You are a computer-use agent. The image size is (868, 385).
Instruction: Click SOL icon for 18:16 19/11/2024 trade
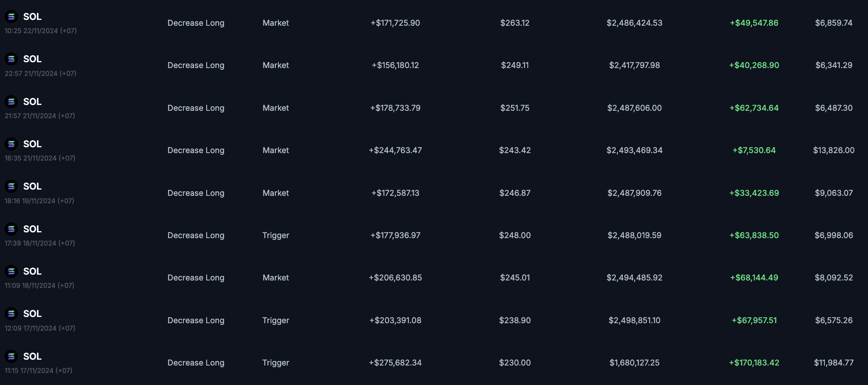tap(11, 186)
